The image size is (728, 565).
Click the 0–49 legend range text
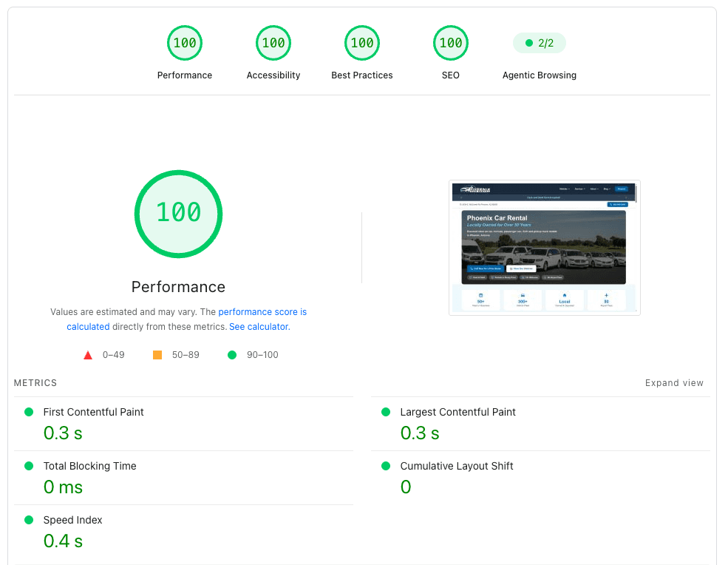[x=113, y=355]
